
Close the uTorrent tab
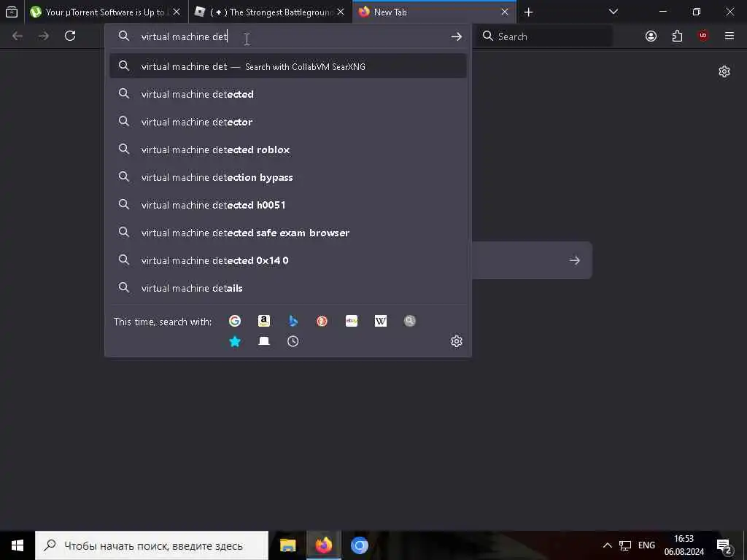177,12
